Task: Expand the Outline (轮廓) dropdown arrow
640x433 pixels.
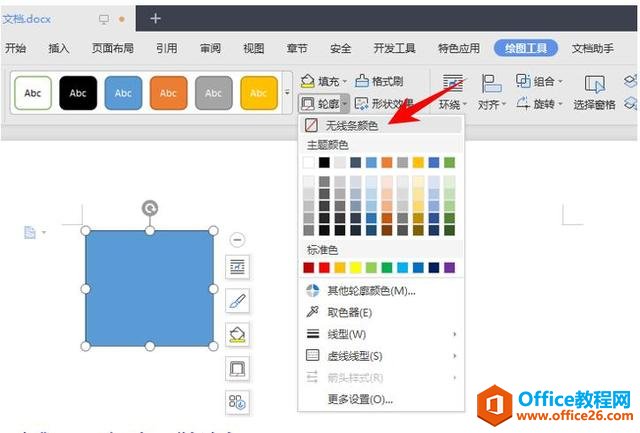Action: pos(345,104)
